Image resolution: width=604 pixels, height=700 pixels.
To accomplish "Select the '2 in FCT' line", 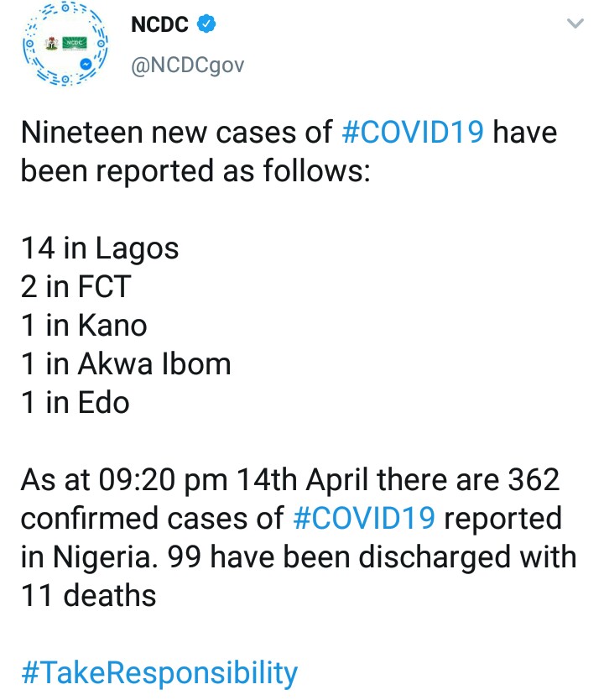I will tap(75, 286).
